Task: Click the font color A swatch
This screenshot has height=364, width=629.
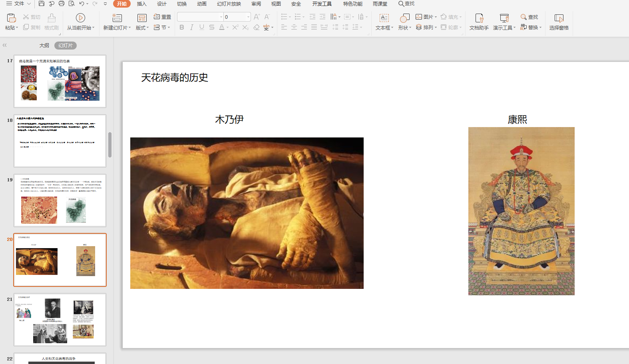Action: (x=222, y=27)
